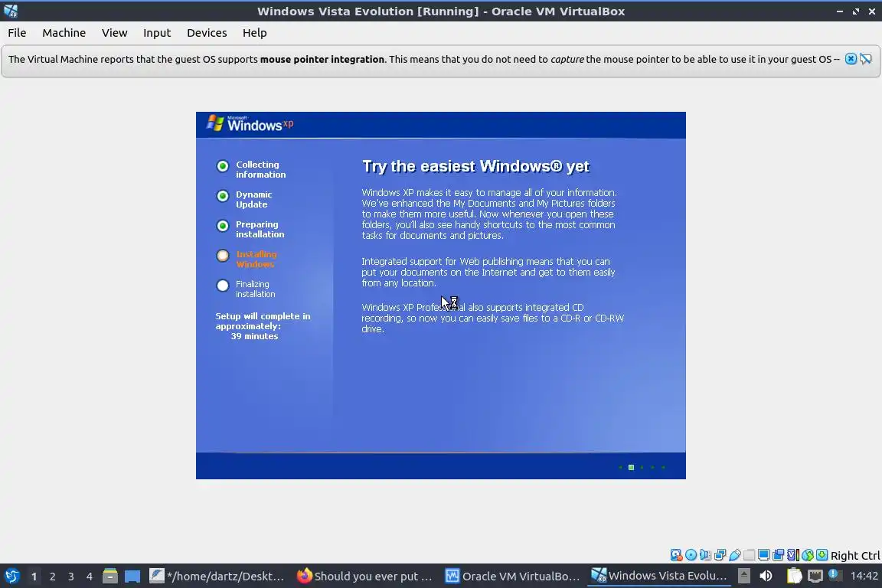Image resolution: width=882 pixels, height=588 pixels.
Task: Dismiss the mouse pointer integration notification
Action: click(x=851, y=59)
